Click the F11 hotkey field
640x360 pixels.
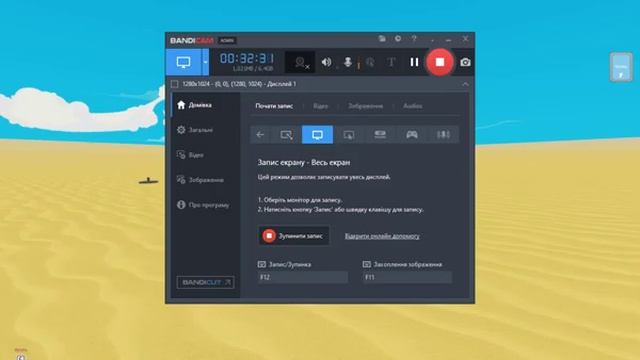(407, 277)
